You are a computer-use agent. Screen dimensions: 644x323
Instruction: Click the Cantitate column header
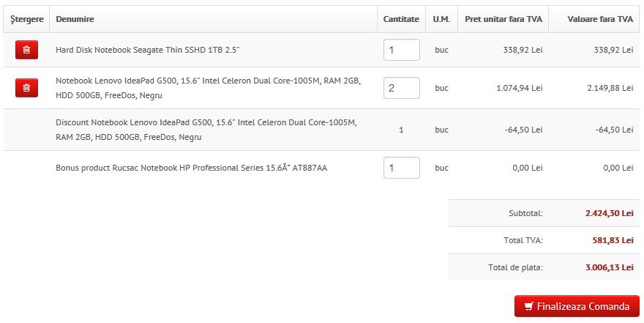click(401, 19)
